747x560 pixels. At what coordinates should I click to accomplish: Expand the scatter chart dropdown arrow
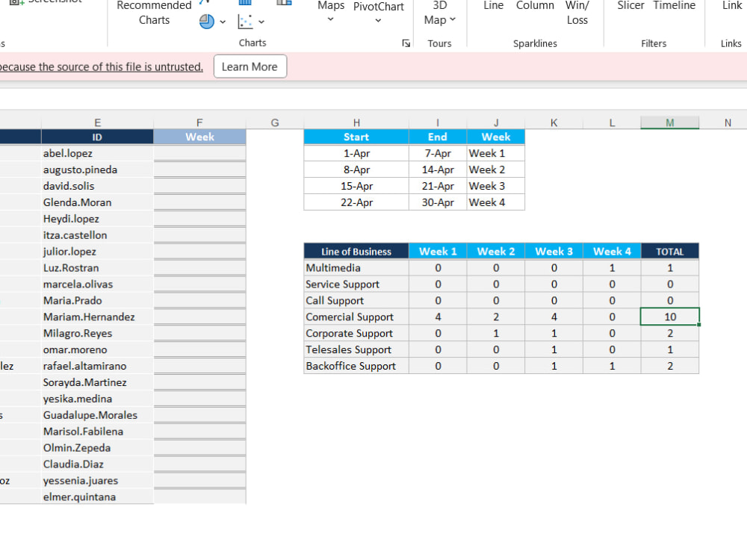[260, 21]
